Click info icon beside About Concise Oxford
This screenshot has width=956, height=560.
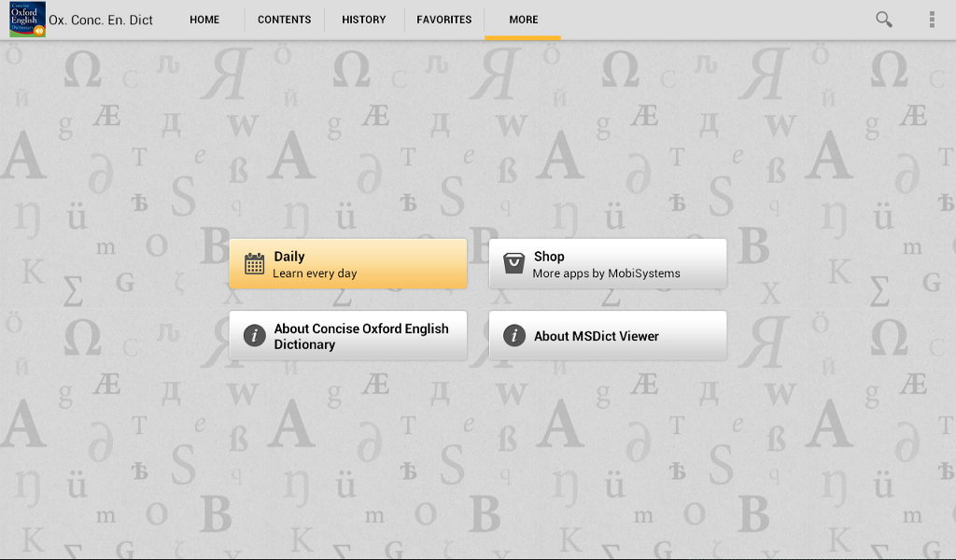tap(254, 336)
